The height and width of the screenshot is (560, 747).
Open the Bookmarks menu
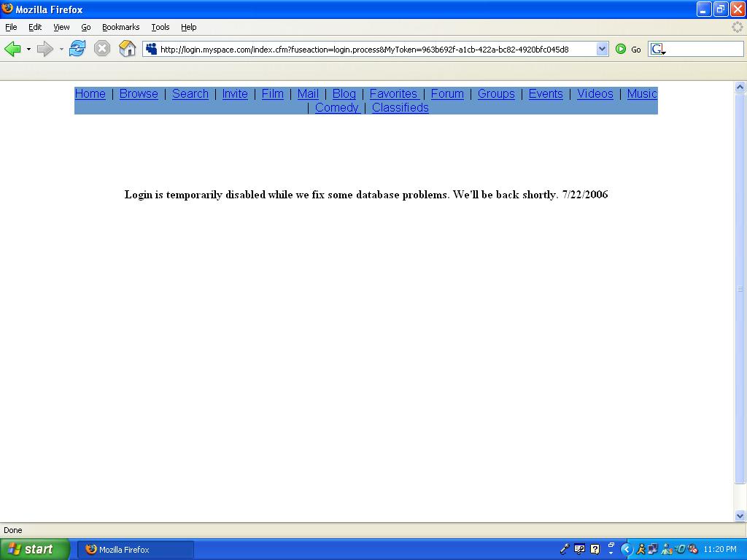120,27
